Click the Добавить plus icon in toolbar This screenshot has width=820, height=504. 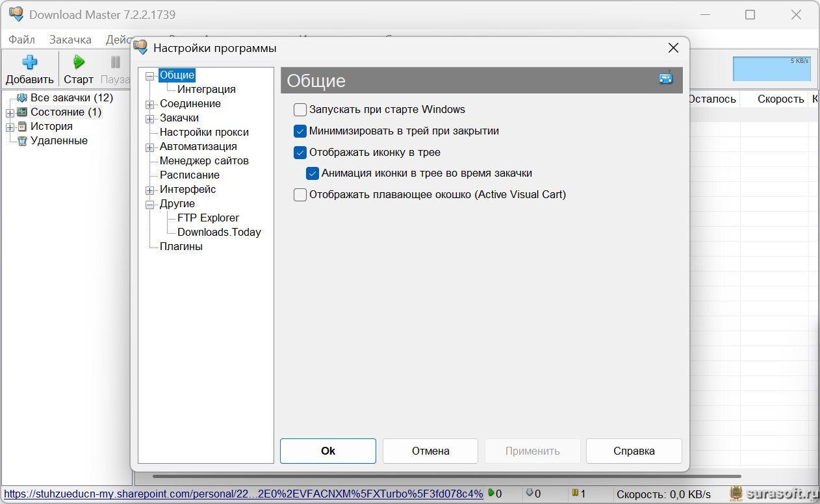click(29, 62)
